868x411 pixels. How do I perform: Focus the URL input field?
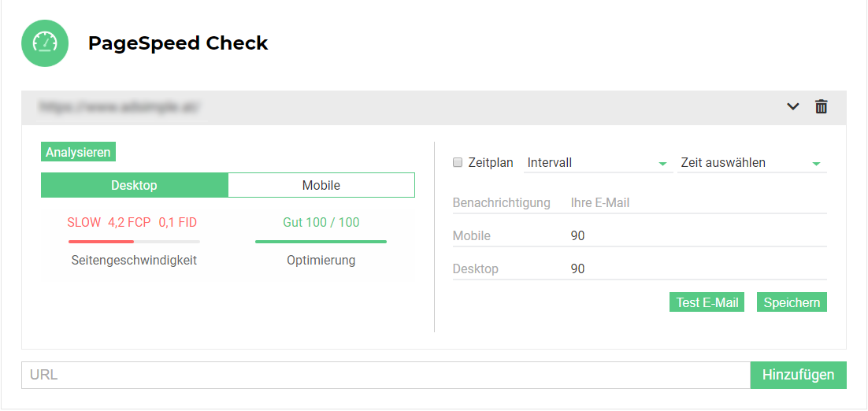tap(385, 375)
